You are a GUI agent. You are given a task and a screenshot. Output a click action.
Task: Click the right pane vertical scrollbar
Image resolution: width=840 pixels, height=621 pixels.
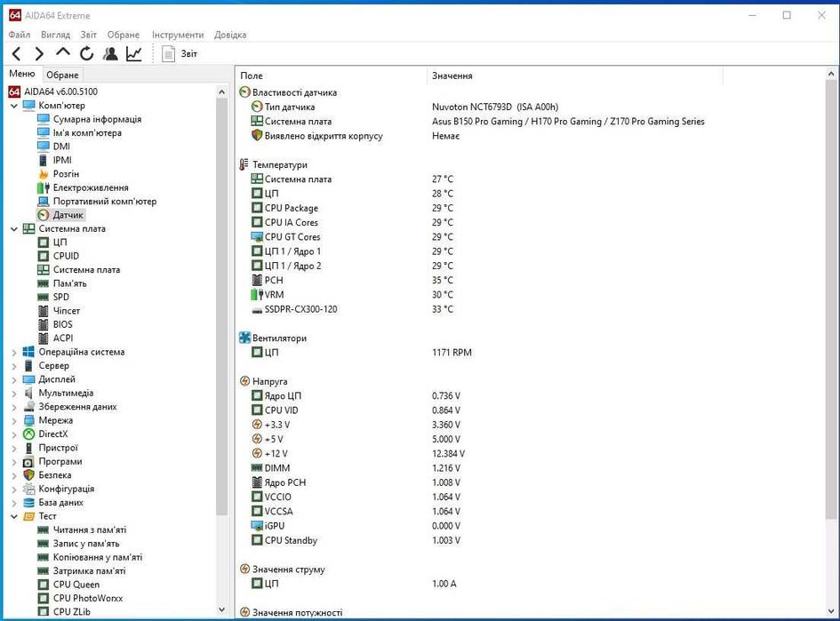[831, 299]
